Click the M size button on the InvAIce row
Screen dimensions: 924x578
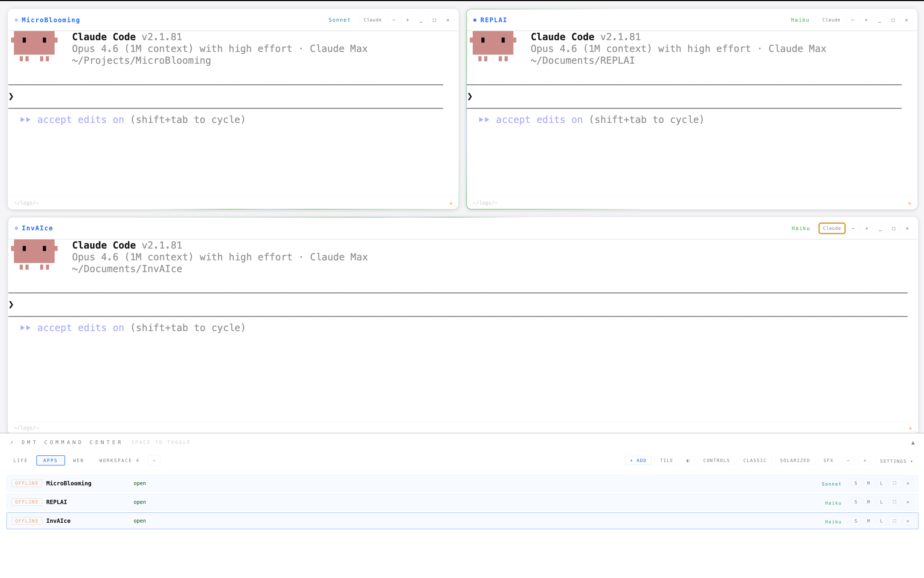point(868,521)
